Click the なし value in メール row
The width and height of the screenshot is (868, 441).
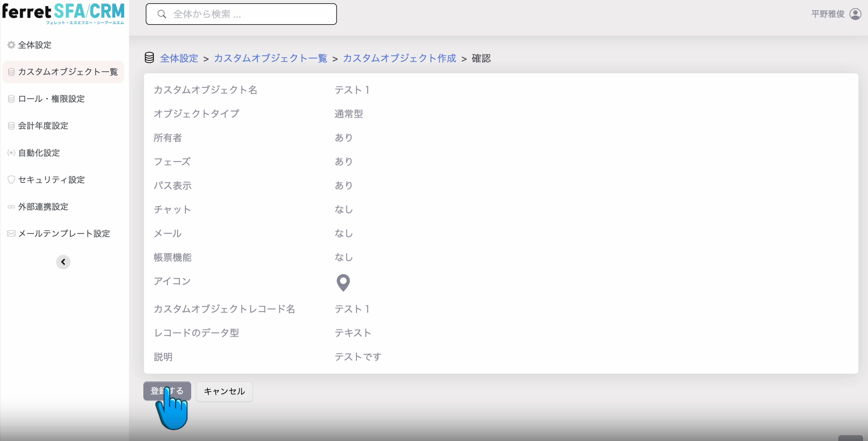coord(344,234)
